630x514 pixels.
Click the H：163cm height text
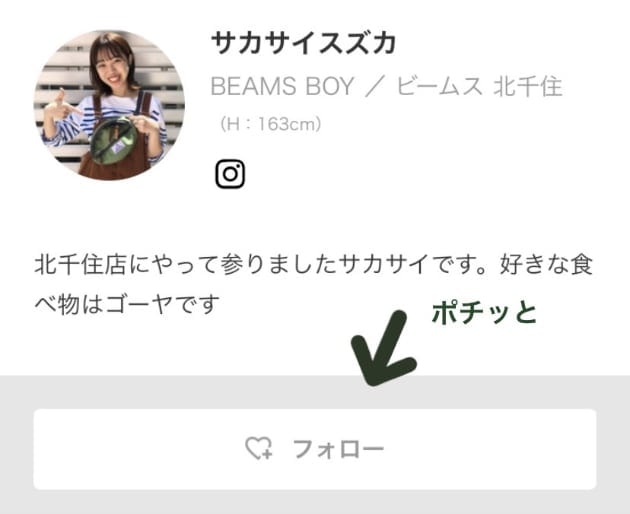point(270,124)
